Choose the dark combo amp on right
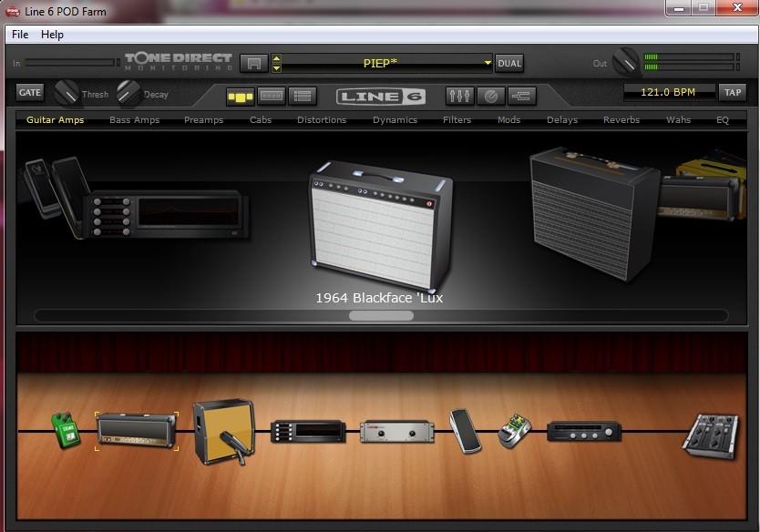Viewport: 760px width, 532px height. pyautogui.click(x=595, y=214)
